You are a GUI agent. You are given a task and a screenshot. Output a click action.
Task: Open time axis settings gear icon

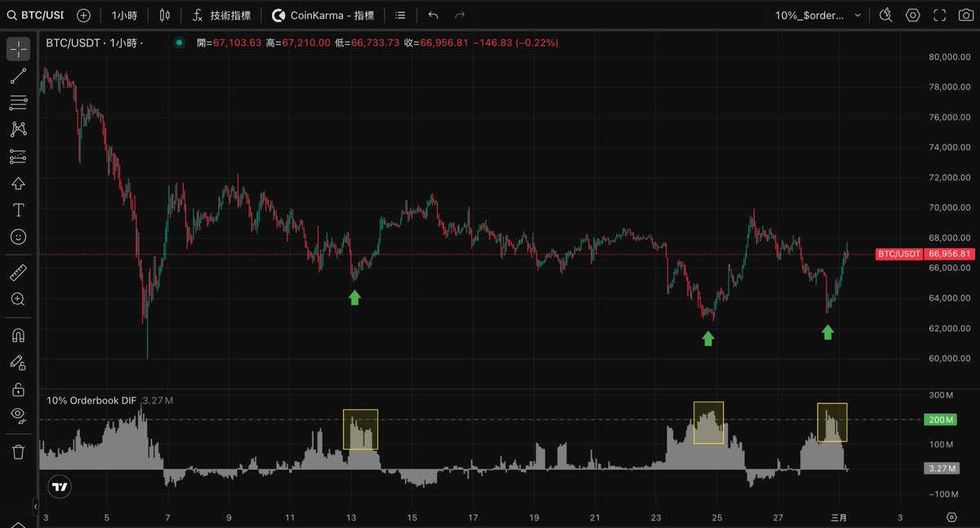(x=951, y=517)
